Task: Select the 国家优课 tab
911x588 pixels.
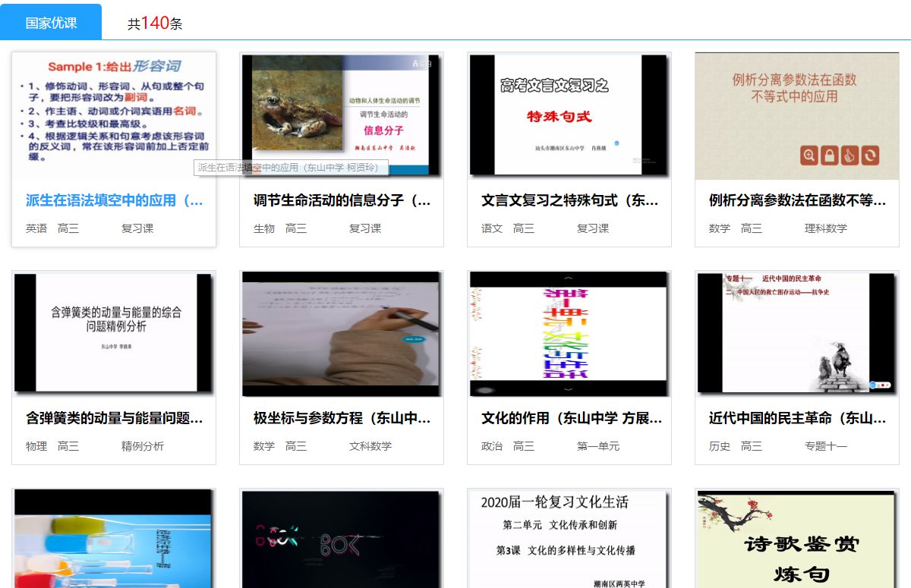Action: point(51,23)
